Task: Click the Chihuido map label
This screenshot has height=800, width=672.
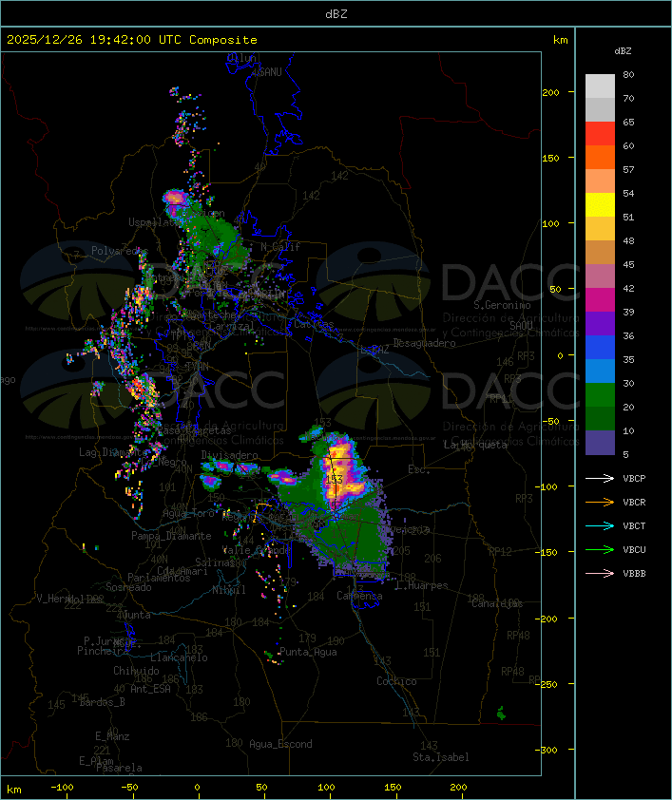Action: [x=136, y=671]
